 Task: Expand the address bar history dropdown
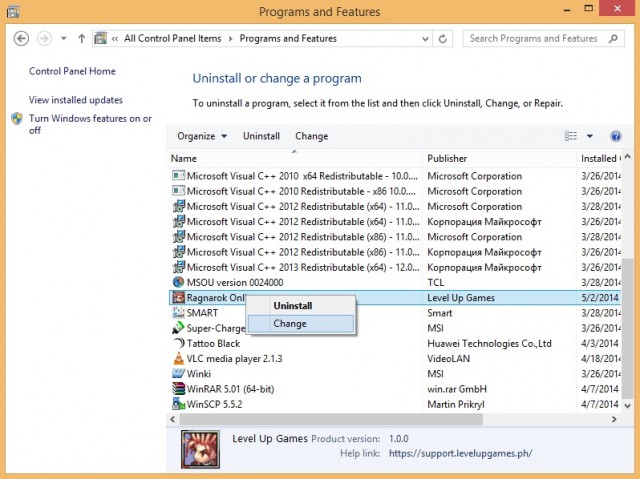pos(425,39)
